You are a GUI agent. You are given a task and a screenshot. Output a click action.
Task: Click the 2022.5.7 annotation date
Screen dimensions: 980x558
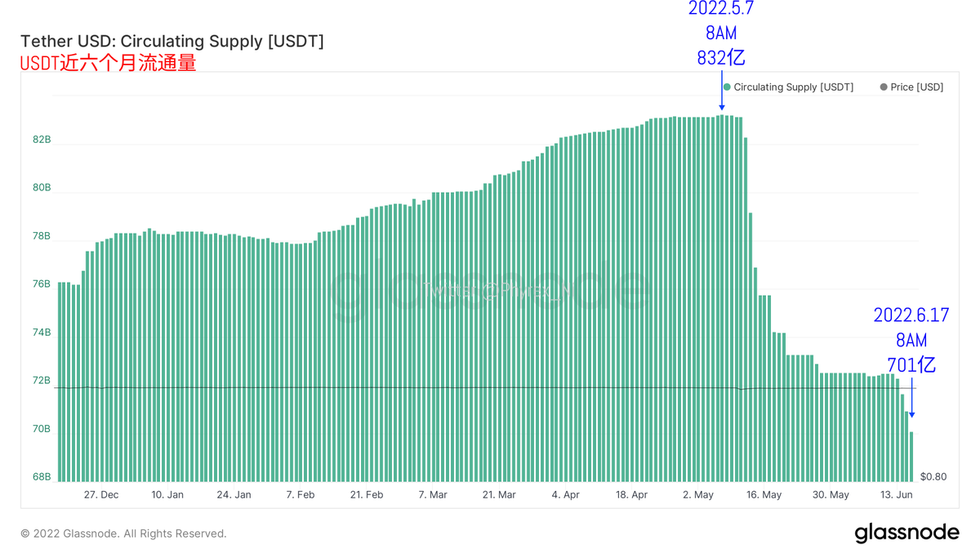pos(721,9)
